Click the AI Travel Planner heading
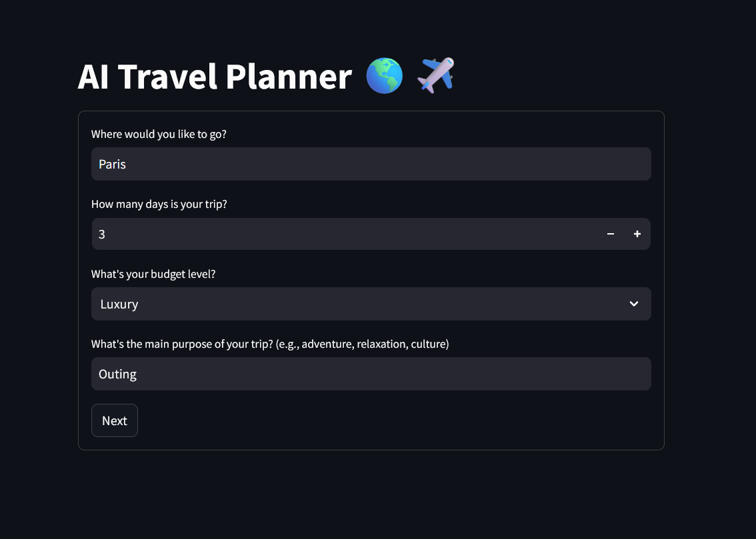756x539 pixels. coord(215,76)
